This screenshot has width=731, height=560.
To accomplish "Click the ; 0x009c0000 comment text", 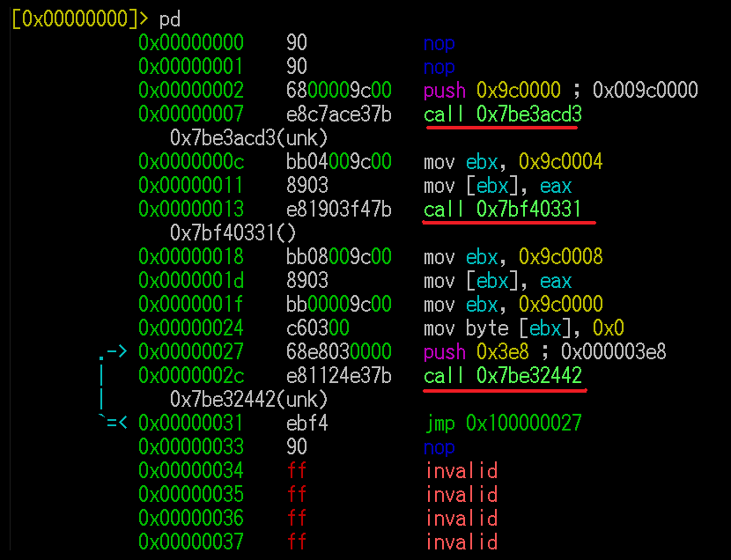I will [635, 91].
